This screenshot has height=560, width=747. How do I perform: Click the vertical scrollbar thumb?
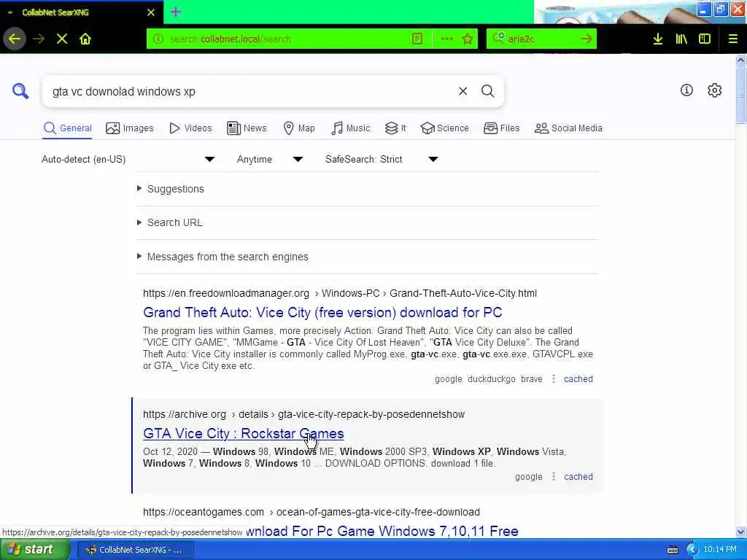(x=740, y=94)
